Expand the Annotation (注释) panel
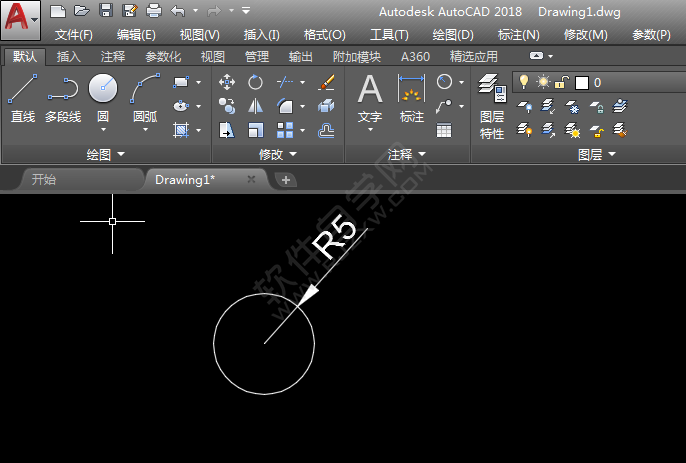 (x=406, y=154)
